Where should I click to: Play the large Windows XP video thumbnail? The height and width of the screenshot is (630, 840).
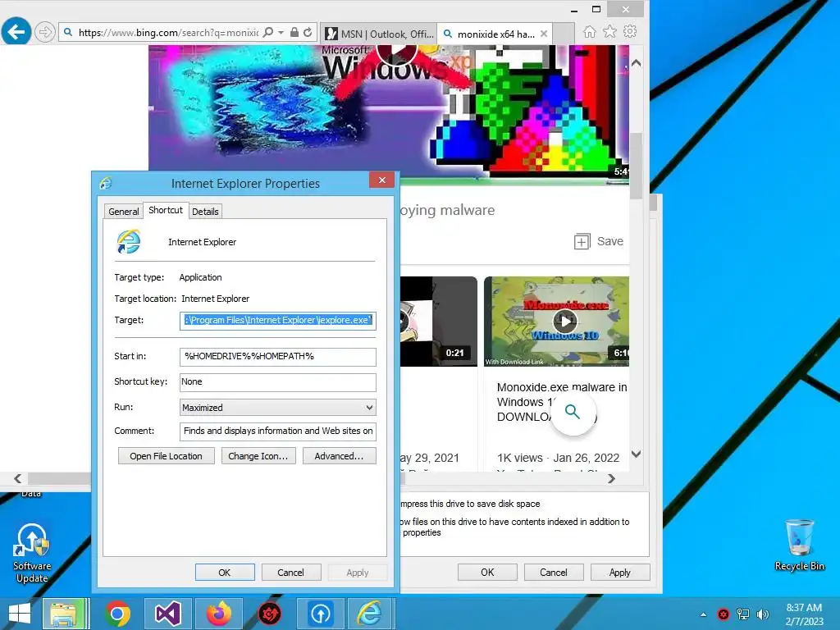coord(396,52)
